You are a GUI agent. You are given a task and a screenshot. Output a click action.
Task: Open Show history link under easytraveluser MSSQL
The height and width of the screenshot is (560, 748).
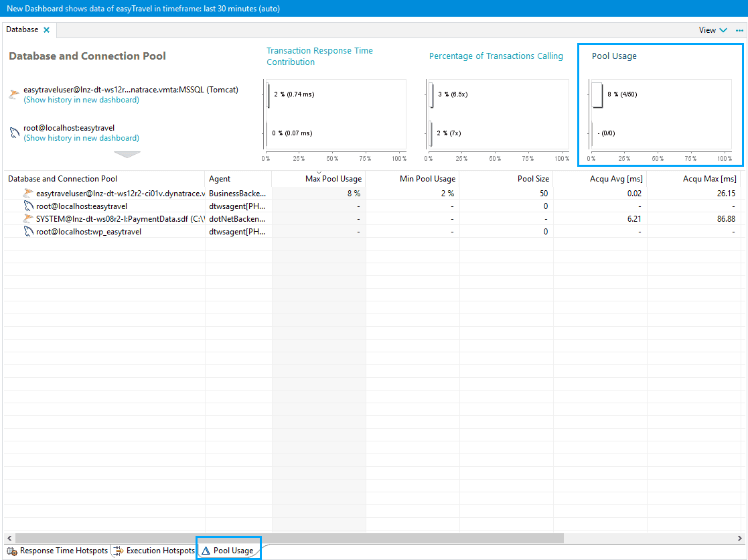[81, 100]
